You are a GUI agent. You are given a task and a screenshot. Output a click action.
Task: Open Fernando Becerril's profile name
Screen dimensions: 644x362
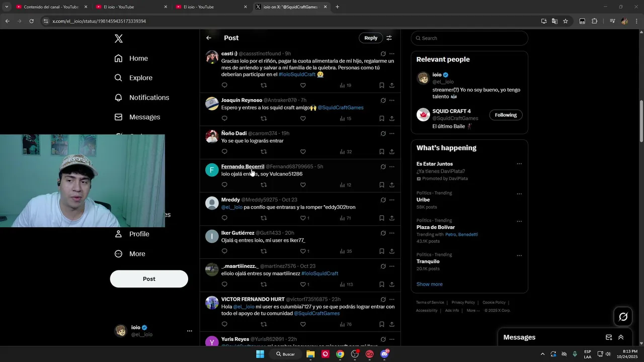pyautogui.click(x=243, y=166)
